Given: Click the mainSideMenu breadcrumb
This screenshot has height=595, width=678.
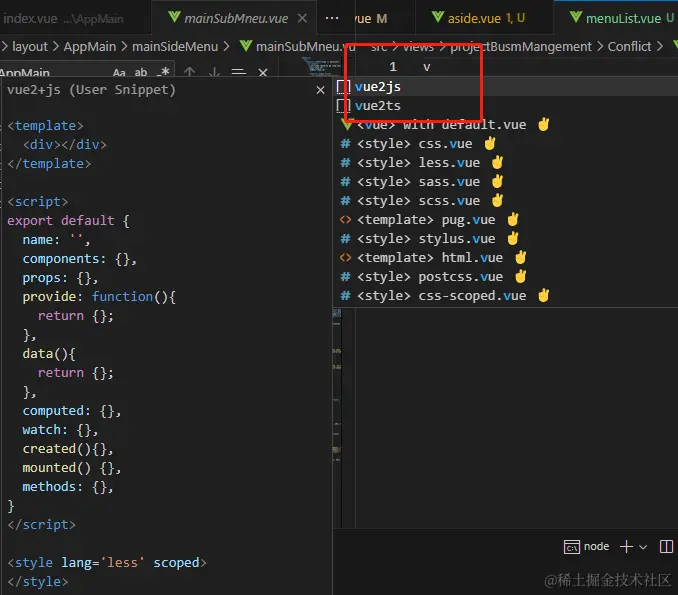Looking at the screenshot, I should [175, 46].
